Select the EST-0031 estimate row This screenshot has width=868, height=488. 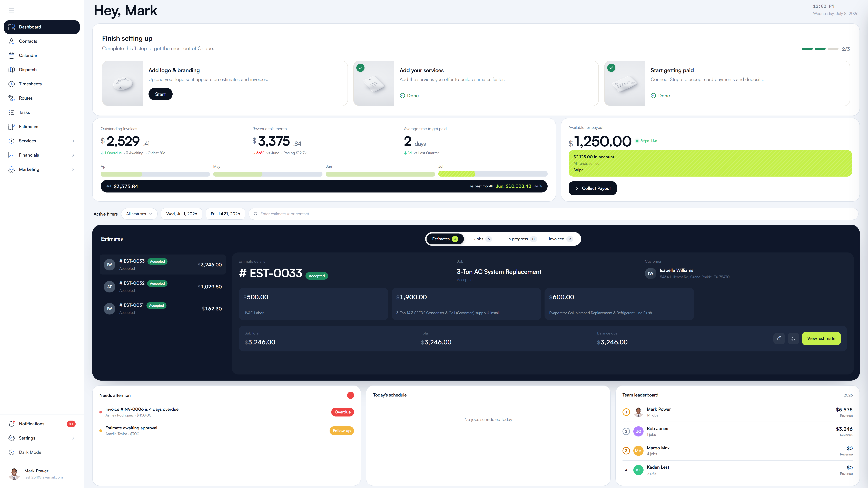[163, 309]
